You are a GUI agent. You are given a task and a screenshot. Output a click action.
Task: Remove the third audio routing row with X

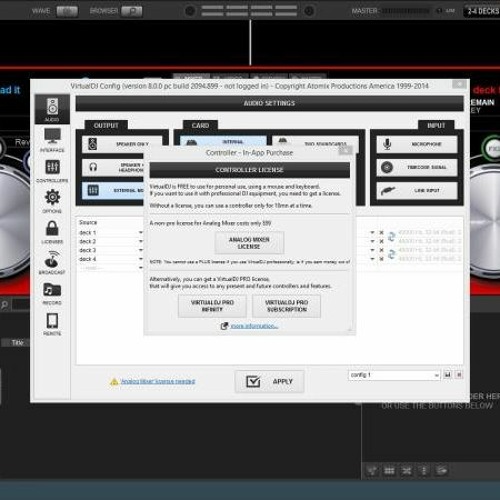(x=381, y=250)
